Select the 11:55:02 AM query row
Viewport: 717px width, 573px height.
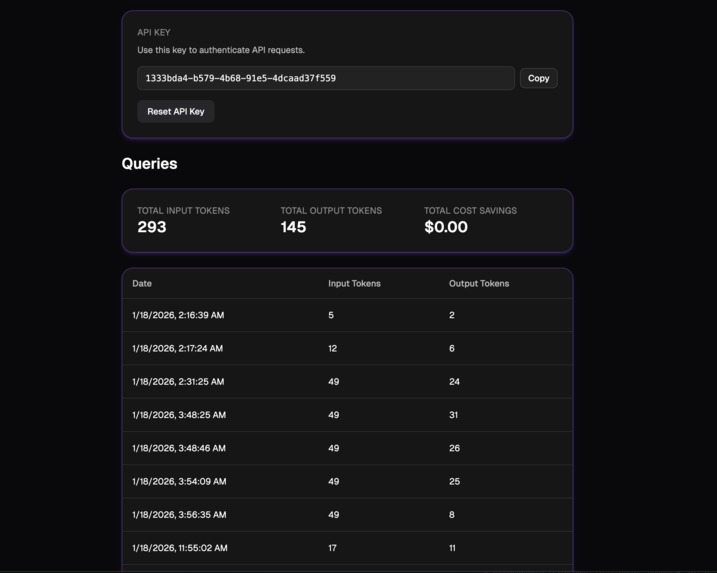click(x=348, y=548)
